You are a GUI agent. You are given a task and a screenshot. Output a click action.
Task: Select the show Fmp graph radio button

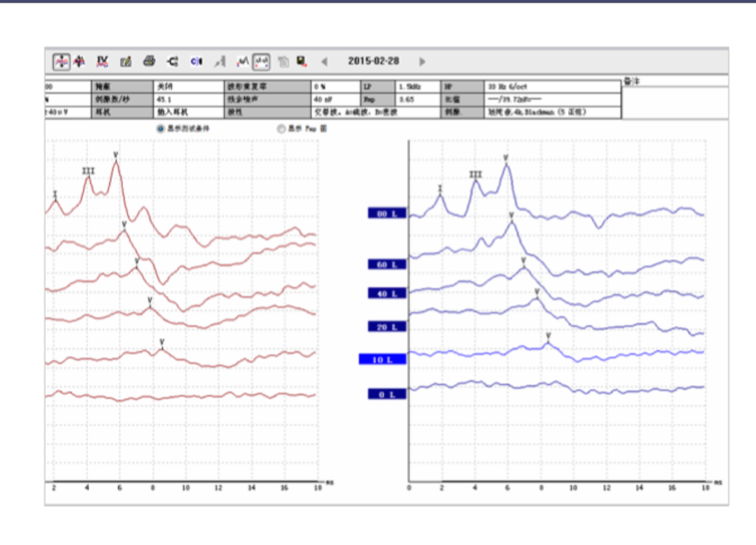(x=281, y=129)
